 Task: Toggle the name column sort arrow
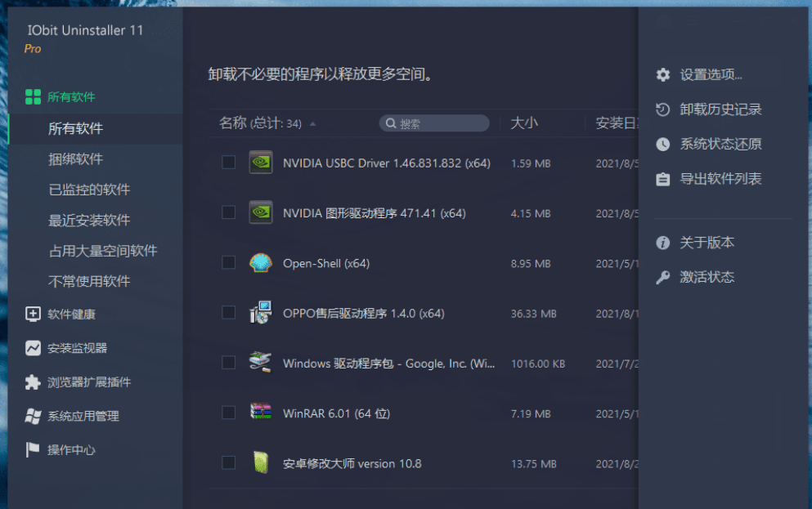[313, 123]
